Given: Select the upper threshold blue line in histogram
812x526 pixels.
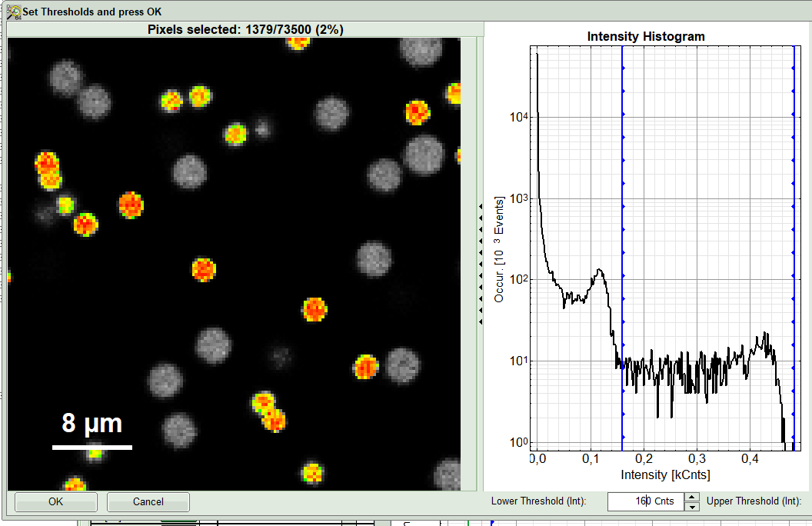Looking at the screenshot, I should 794,231.
